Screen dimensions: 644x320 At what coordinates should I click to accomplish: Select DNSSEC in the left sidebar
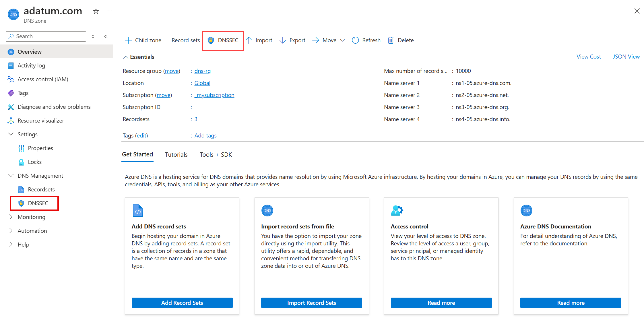38,203
